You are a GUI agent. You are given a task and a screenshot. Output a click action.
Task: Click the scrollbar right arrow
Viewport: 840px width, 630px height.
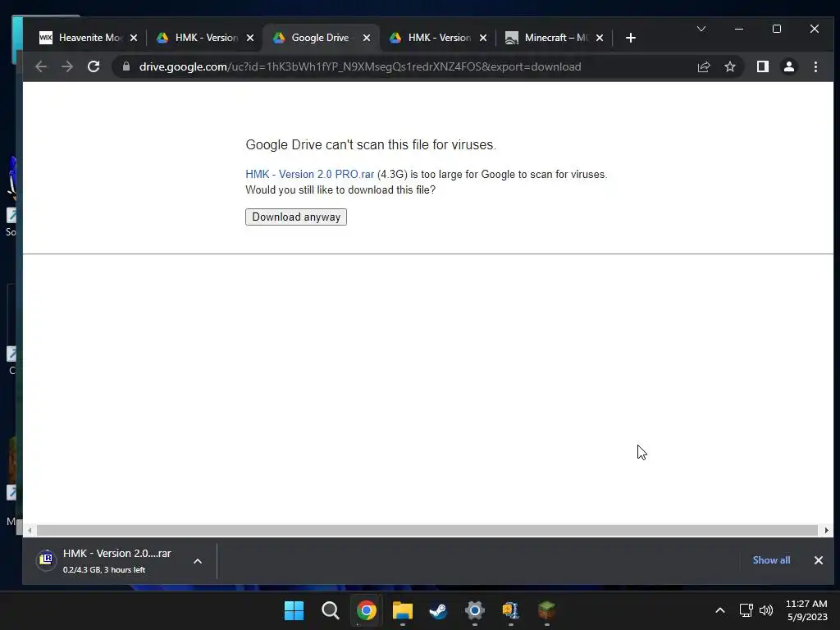click(x=826, y=531)
